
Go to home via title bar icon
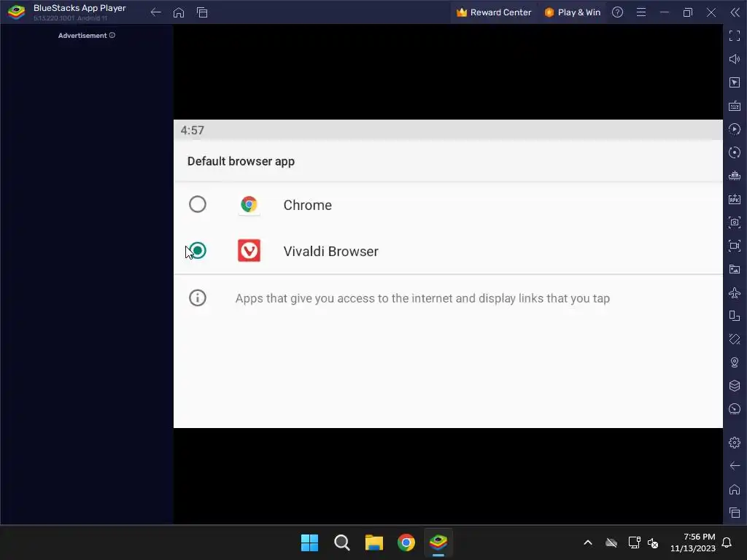pos(179,12)
